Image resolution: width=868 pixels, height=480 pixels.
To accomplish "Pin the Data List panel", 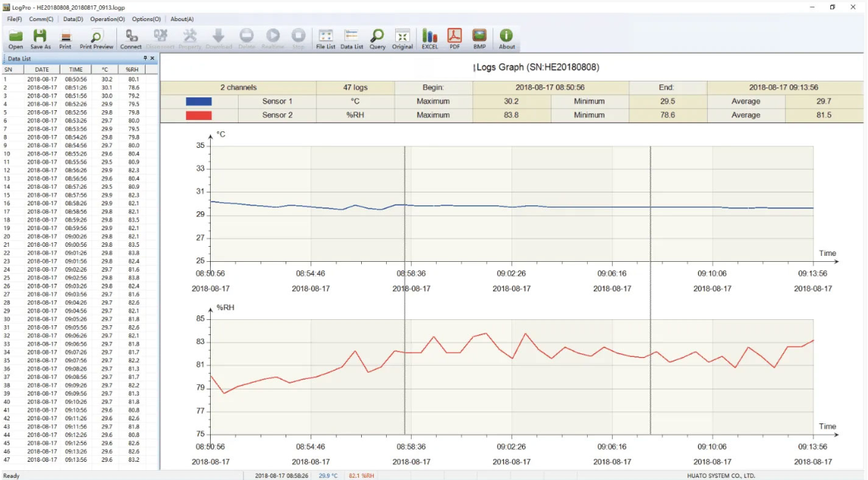I will [145, 58].
